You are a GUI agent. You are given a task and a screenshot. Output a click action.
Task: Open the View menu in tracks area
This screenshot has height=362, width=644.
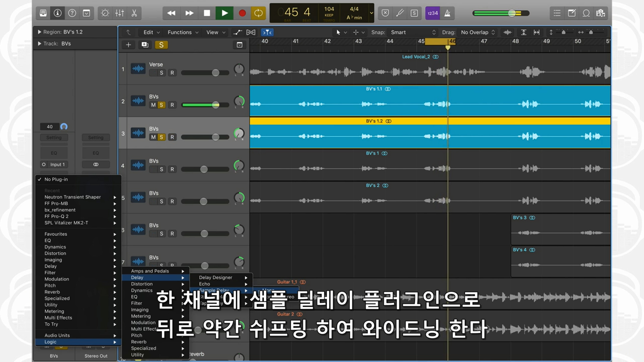tap(216, 32)
